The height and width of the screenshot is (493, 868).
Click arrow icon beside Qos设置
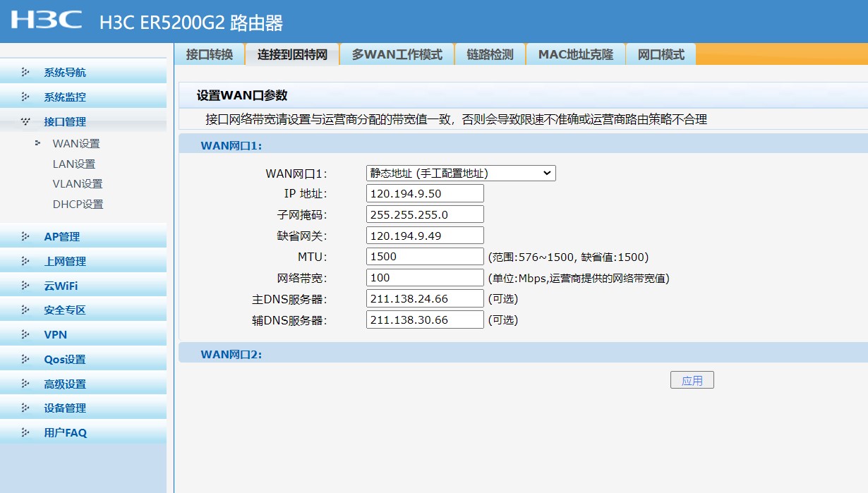tap(25, 359)
